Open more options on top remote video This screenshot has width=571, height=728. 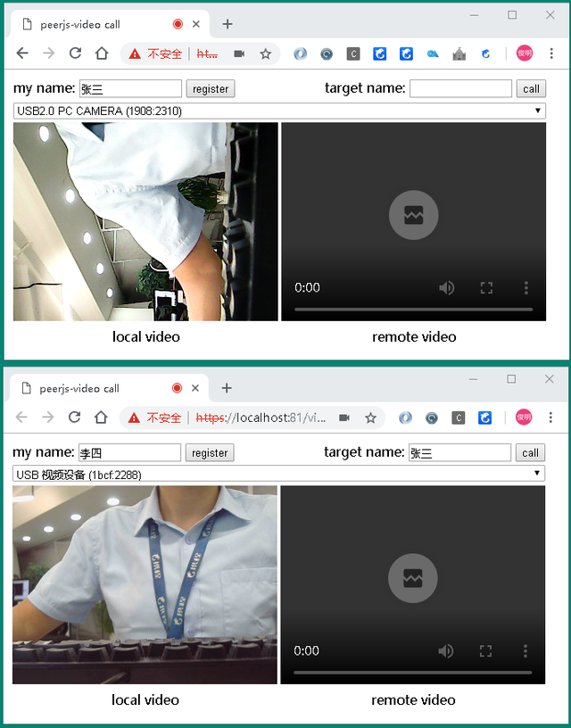pos(525,287)
